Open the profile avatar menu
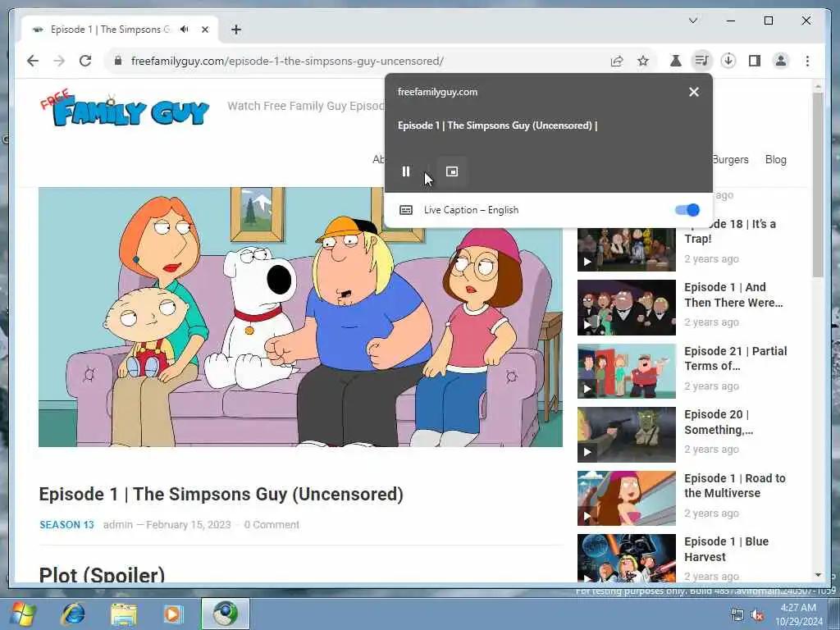The height and width of the screenshot is (630, 840). click(x=781, y=61)
